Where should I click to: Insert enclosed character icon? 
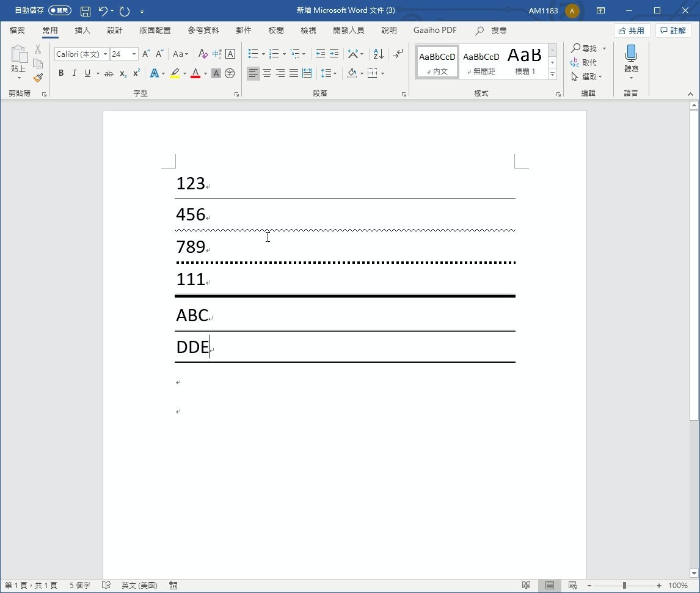point(230,73)
